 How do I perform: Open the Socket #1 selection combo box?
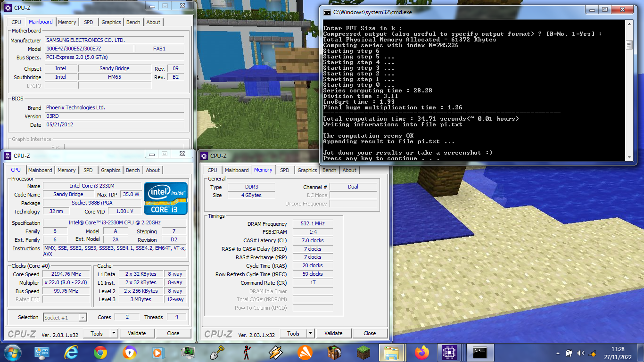(65, 318)
